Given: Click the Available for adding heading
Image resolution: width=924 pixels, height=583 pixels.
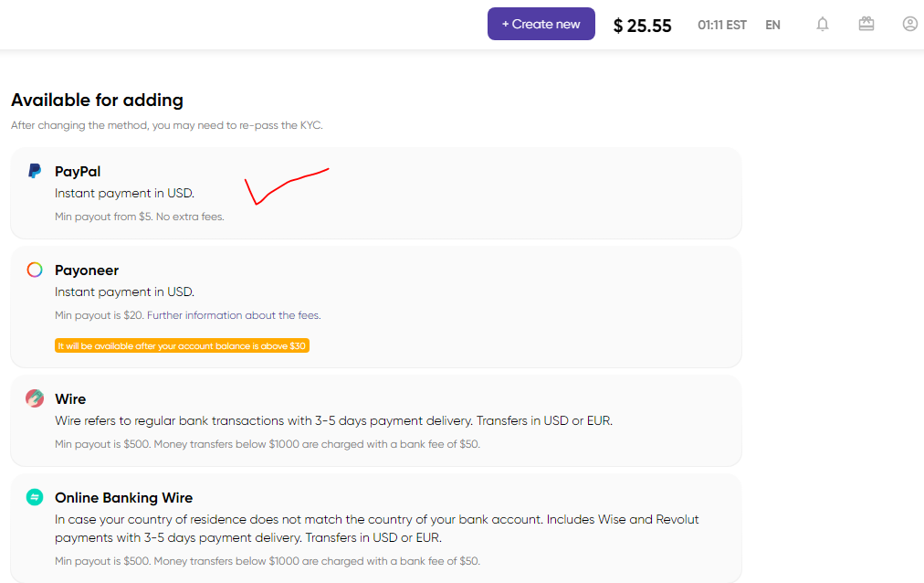Looking at the screenshot, I should pos(97,101).
